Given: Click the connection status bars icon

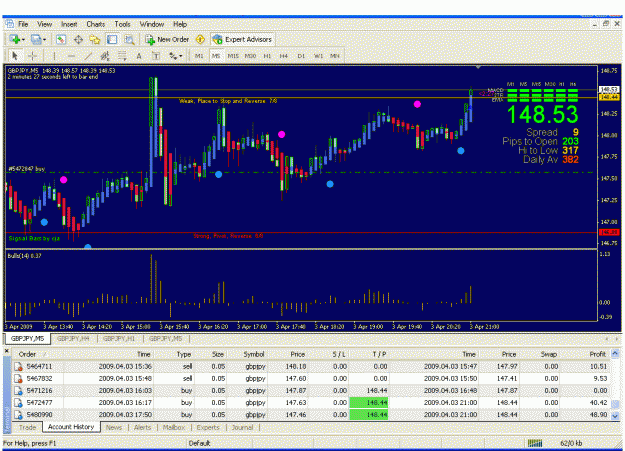Looking at the screenshot, I should click(535, 443).
